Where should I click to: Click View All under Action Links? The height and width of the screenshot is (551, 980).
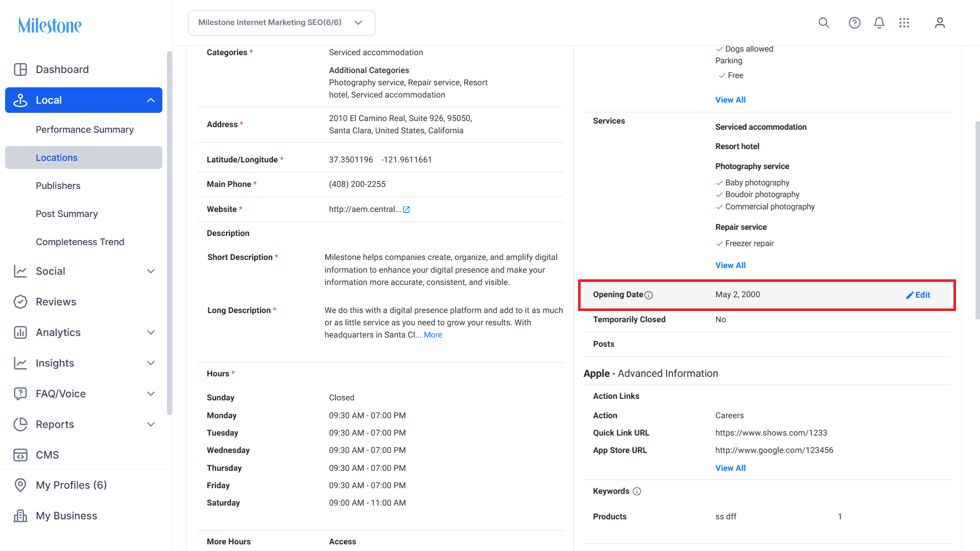click(x=730, y=468)
